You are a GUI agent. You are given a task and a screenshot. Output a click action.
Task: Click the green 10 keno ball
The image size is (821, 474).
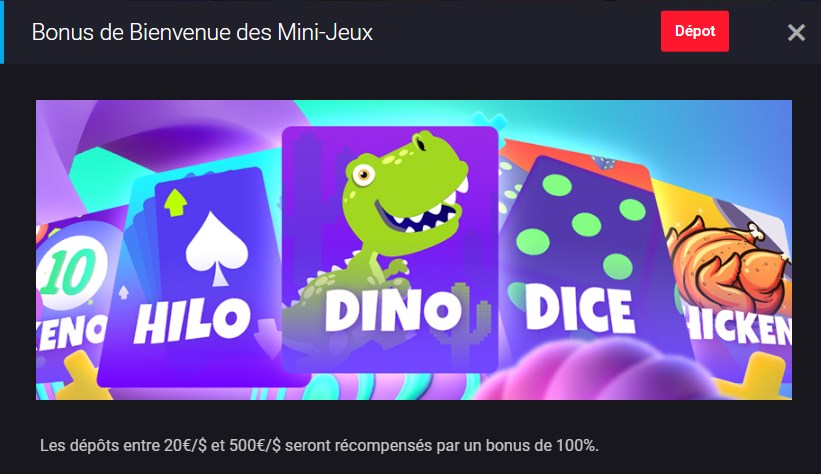[72, 271]
